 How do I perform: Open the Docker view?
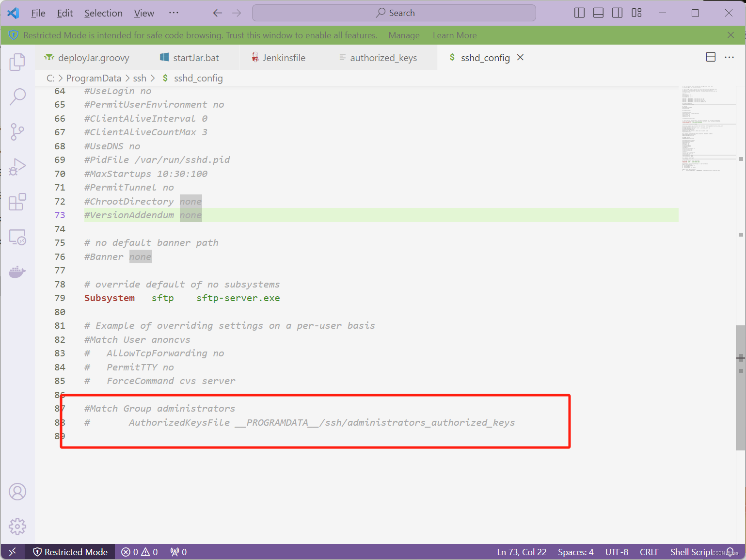17,272
